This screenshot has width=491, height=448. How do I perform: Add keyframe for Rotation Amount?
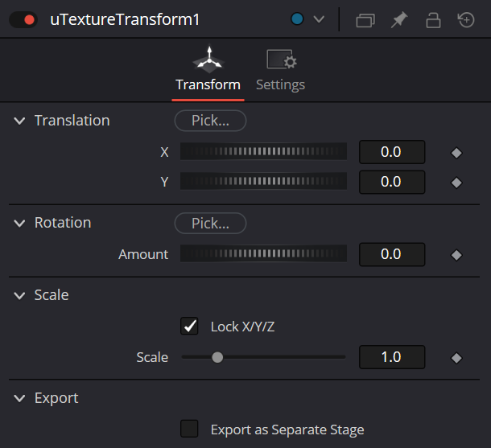(x=456, y=255)
